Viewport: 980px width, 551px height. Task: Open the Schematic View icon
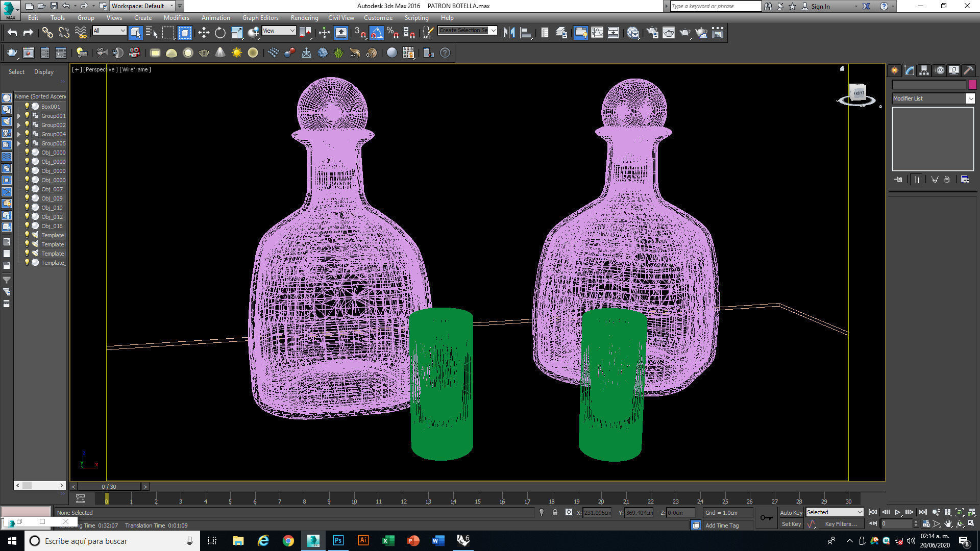point(613,33)
